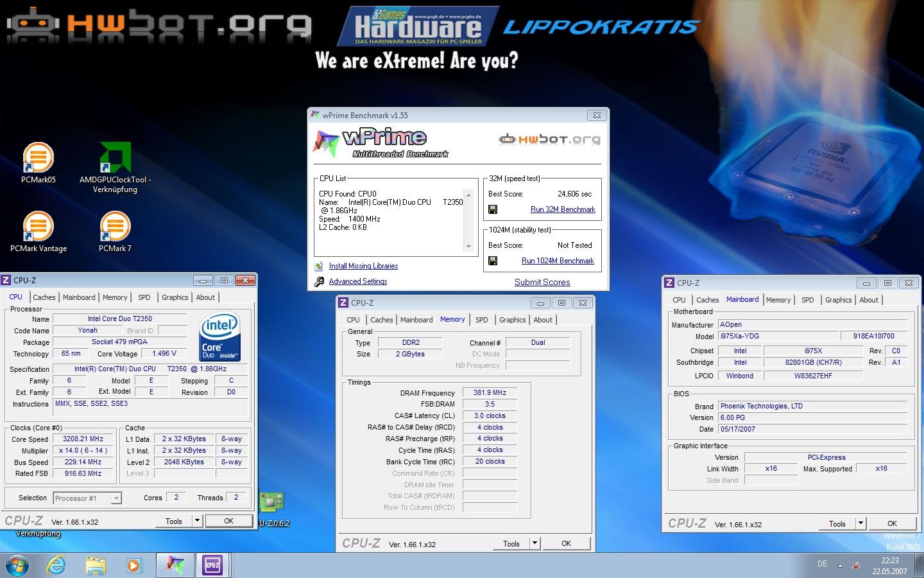Click the Intel Core Duo inside logo
Screen dimensions: 924x578
coord(220,337)
